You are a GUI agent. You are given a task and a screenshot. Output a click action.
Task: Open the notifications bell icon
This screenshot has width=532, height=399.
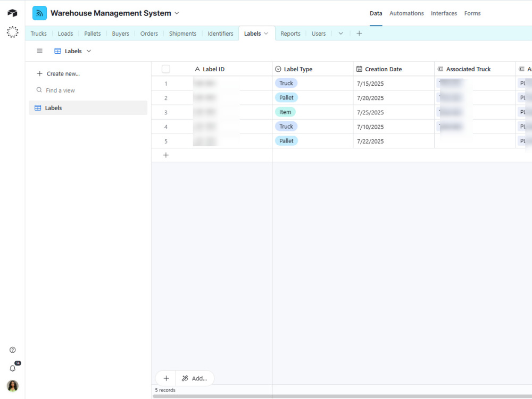[13, 369]
